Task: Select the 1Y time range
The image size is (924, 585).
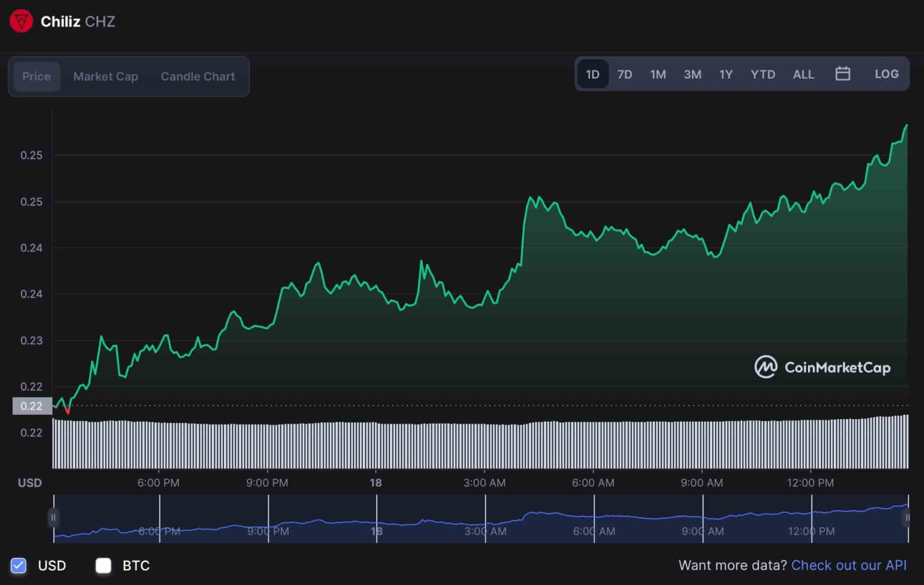Action: pyautogui.click(x=725, y=74)
